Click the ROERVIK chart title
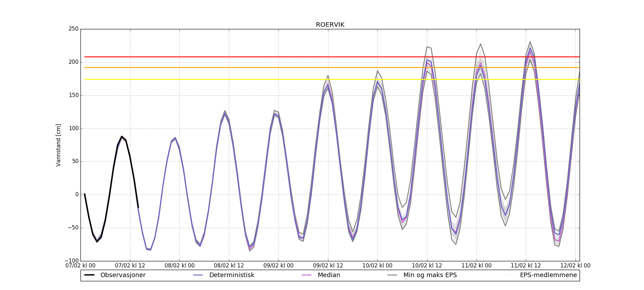 click(x=330, y=25)
